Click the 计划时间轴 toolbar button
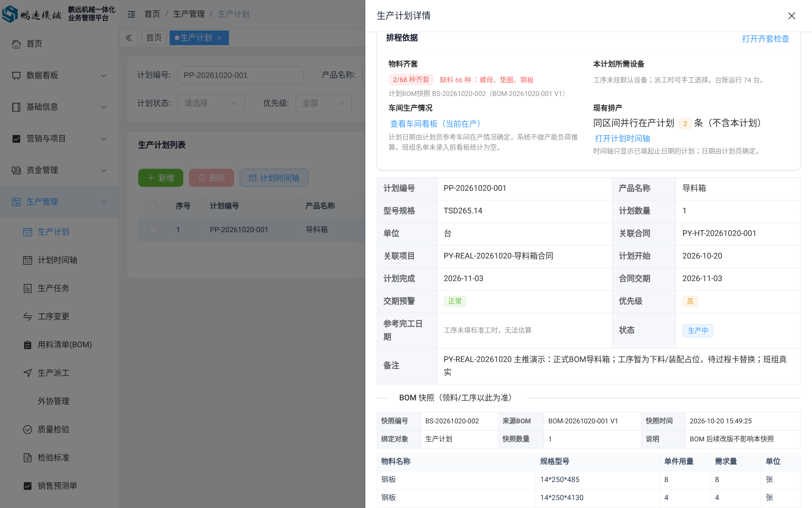Image resolution: width=812 pixels, height=508 pixels. (x=274, y=178)
